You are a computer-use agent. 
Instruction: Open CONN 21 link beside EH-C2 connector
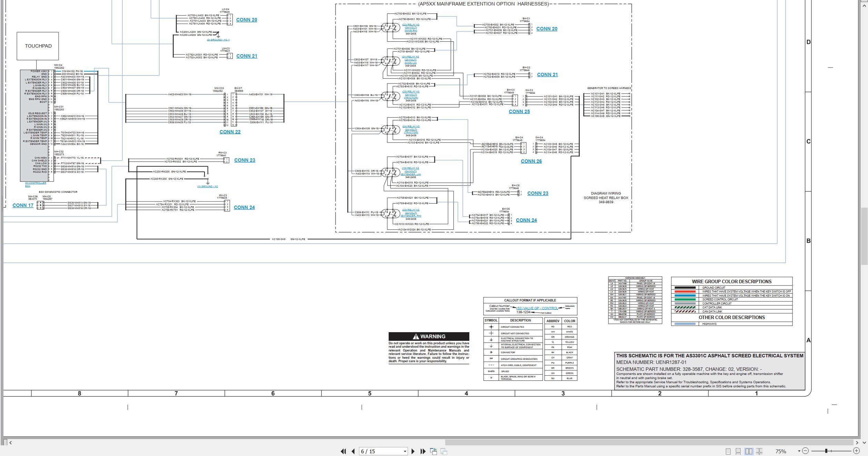[547, 75]
